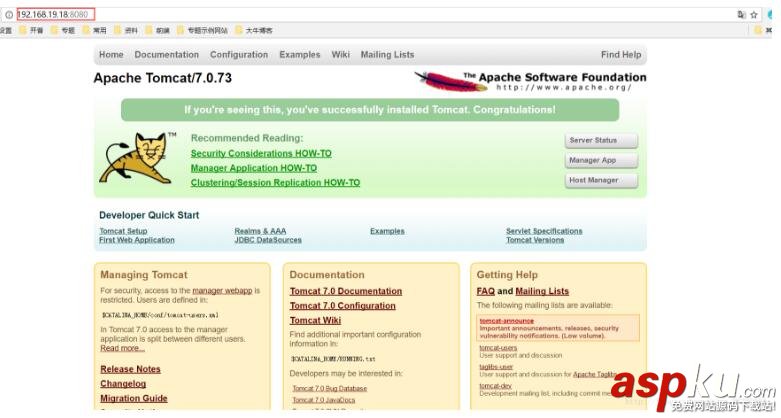Click the green congratulations banner
Image resolution: width=781 pixels, height=418 pixels.
click(x=370, y=110)
